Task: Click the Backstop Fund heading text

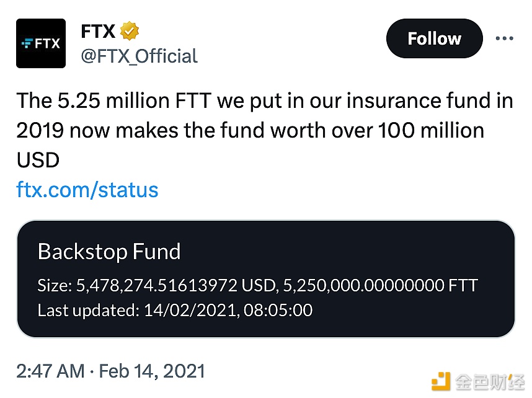Action: (109, 252)
